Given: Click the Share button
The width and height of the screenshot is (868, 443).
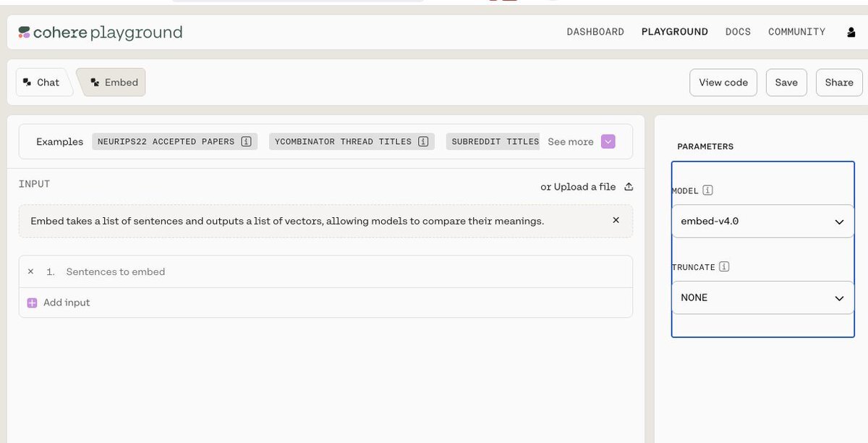Looking at the screenshot, I should click(839, 83).
